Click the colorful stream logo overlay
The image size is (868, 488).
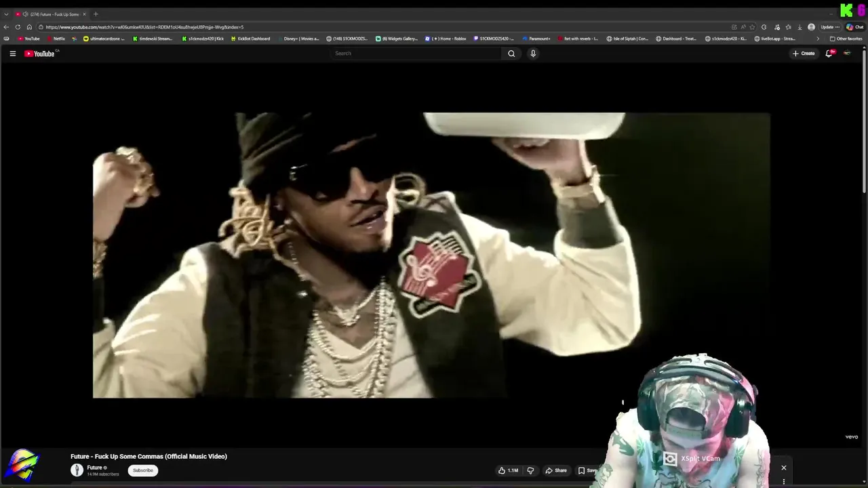[22, 466]
